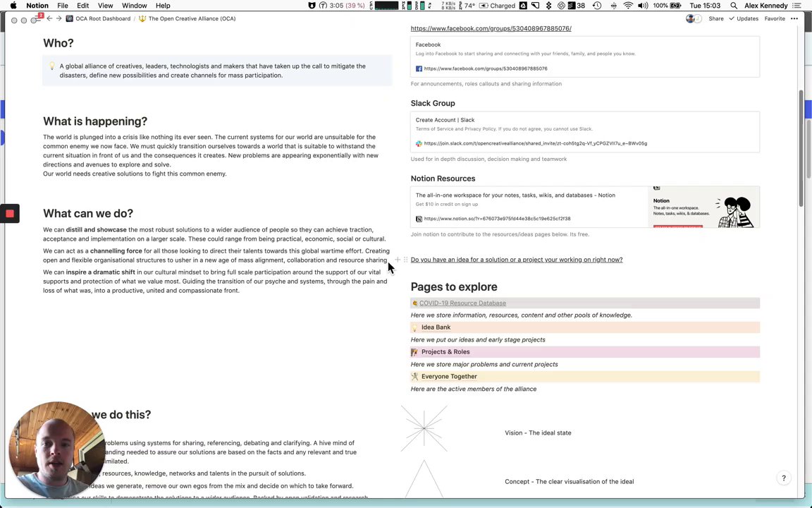
Task: Go forward with the right arrow
Action: (59, 18)
